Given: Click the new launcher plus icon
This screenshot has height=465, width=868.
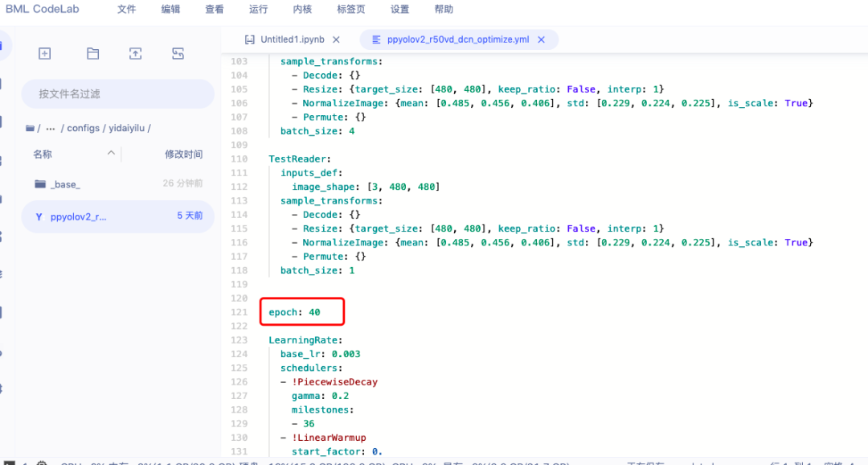Looking at the screenshot, I should pos(45,54).
